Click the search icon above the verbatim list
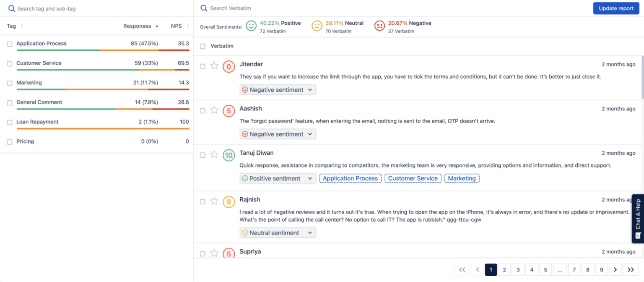Image resolution: width=644 pixels, height=282 pixels. [x=204, y=8]
